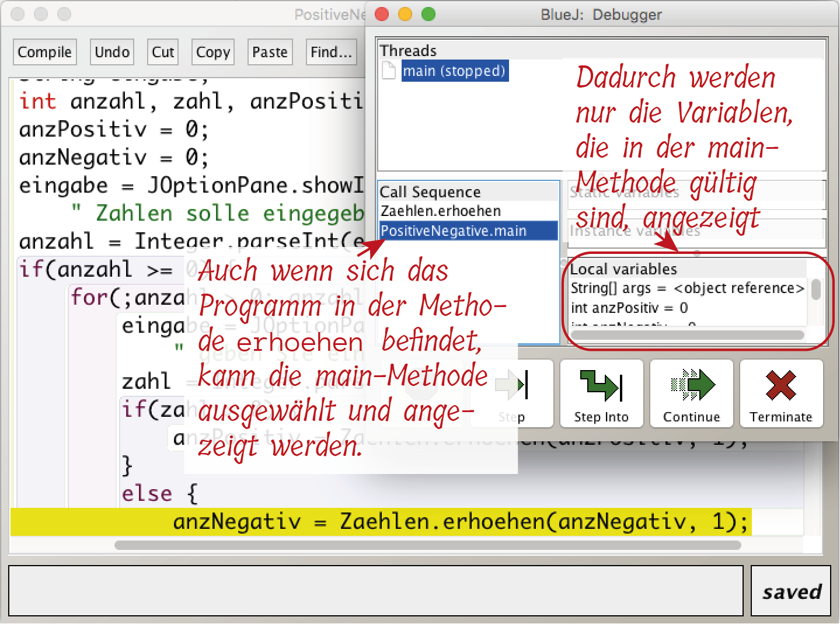The image size is (840, 624).
Task: Click the Paste button in editor toolbar
Action: (270, 53)
